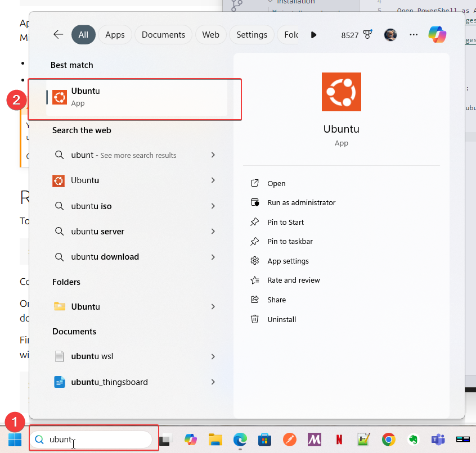Screen dimensions: 476x453
Task: Launch Google Chrome from the taskbar
Action: 389,440
